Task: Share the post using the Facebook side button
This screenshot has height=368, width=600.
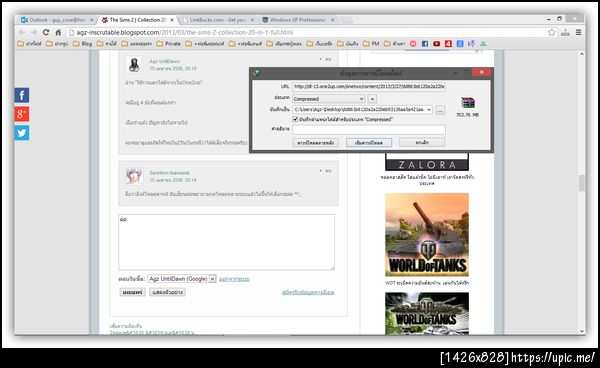Action: point(22,95)
